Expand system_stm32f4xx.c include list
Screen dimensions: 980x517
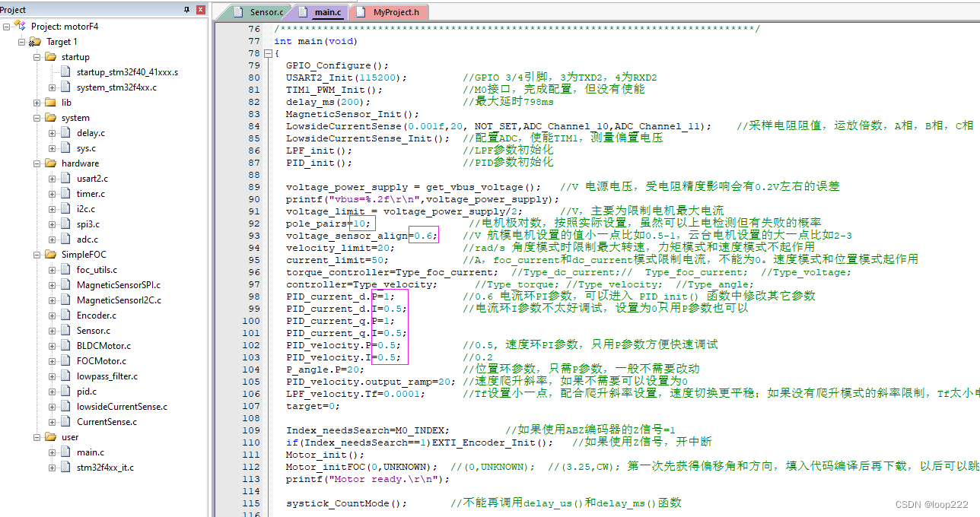[52, 87]
